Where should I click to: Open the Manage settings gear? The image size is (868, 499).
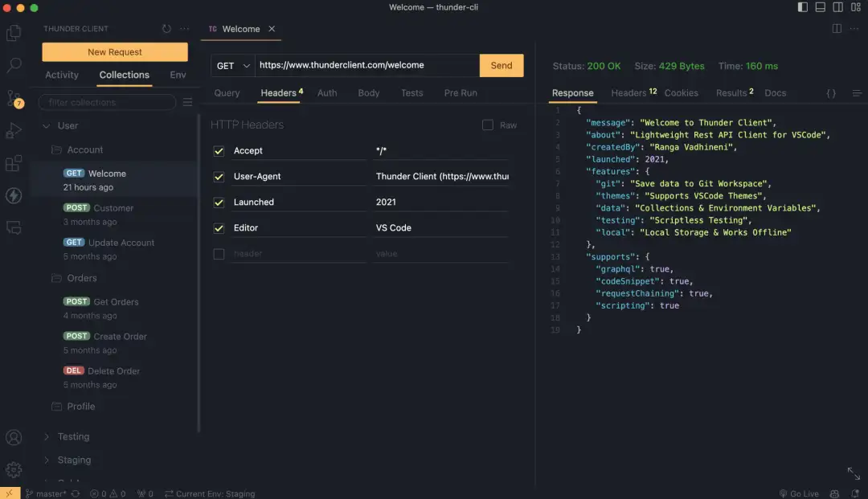pyautogui.click(x=14, y=470)
